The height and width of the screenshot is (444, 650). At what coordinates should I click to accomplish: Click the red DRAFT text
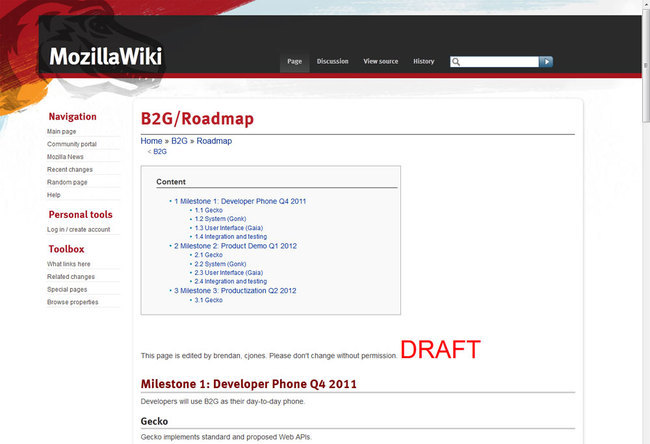440,349
